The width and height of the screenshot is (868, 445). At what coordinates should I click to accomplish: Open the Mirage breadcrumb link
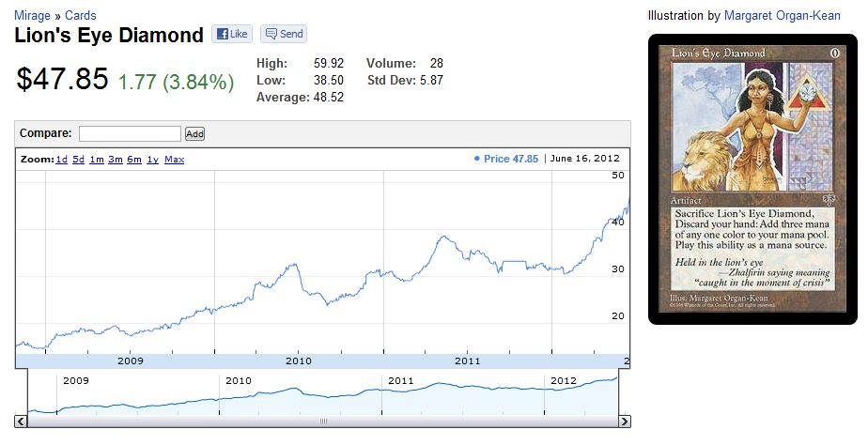32,16
